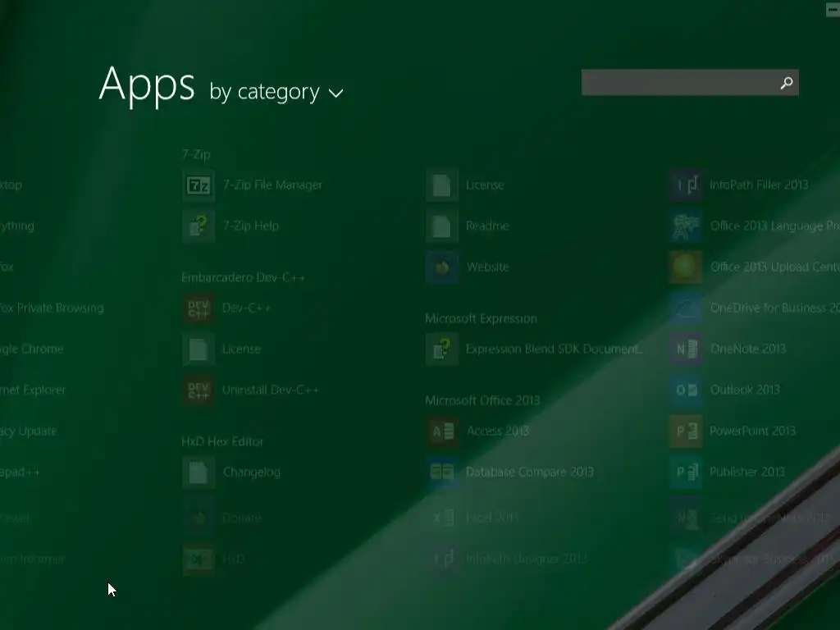Screen dimensions: 840x630
Task: Click inside the apps search box
Action: click(x=690, y=83)
